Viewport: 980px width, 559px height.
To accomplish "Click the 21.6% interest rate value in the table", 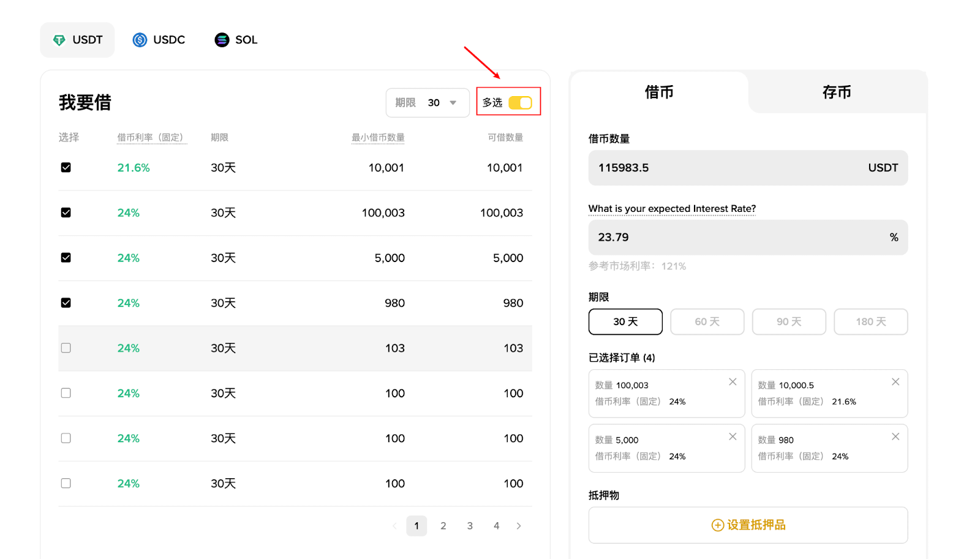I will (x=134, y=168).
